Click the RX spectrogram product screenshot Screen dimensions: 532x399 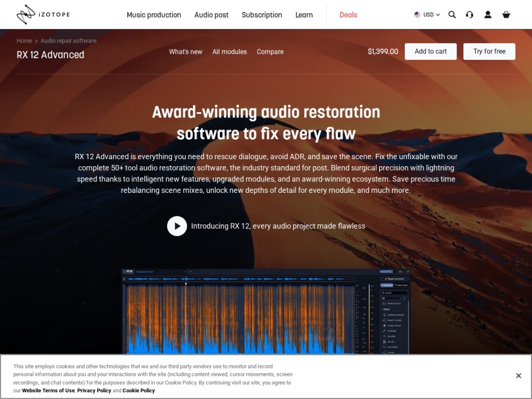(266, 311)
